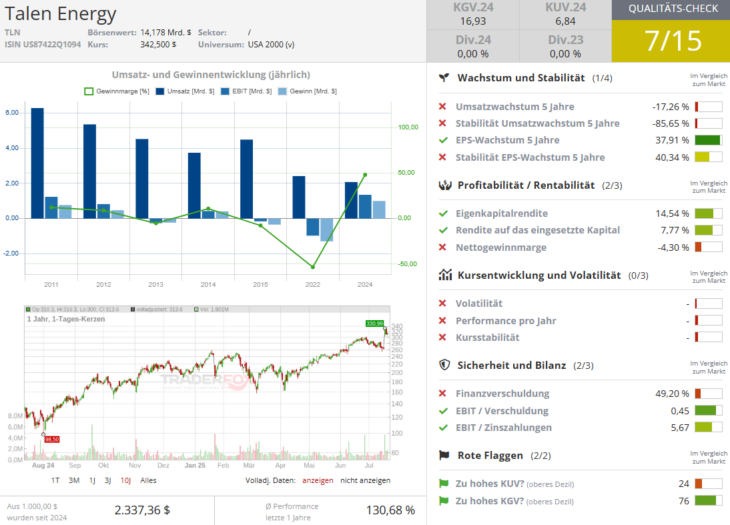Click the green check beside EBIT / Zinszahlungen
The height and width of the screenshot is (525, 730).
tap(443, 428)
